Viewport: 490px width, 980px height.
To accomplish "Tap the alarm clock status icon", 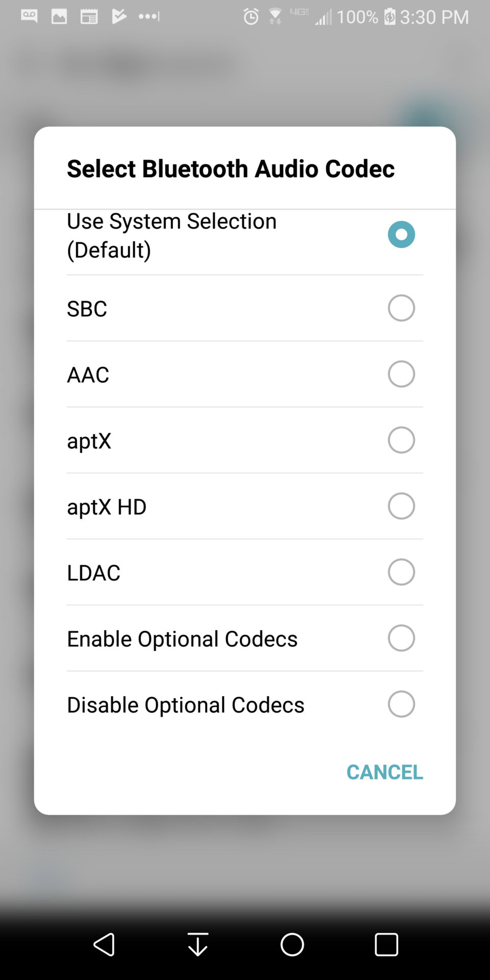I will pos(251,17).
